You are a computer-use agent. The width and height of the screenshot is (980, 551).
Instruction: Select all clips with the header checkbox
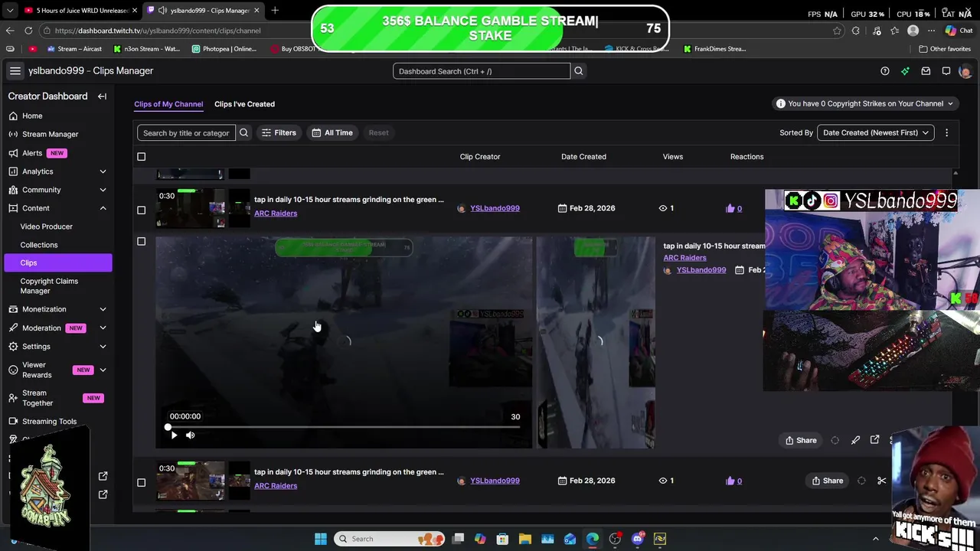coord(141,157)
